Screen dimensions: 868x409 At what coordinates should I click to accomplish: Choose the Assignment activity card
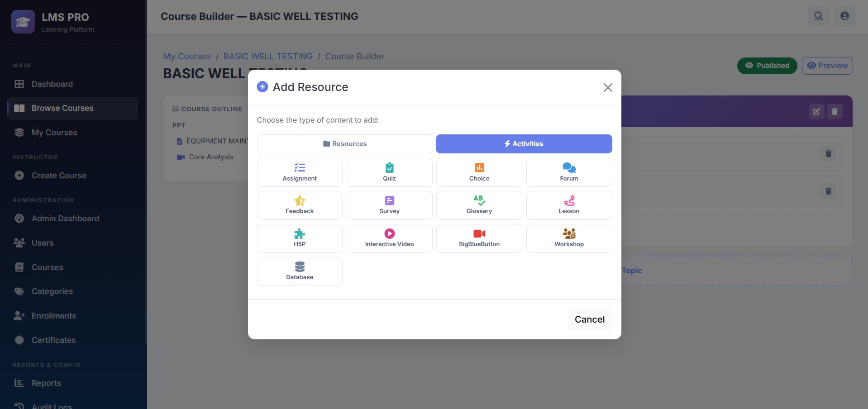click(x=300, y=172)
